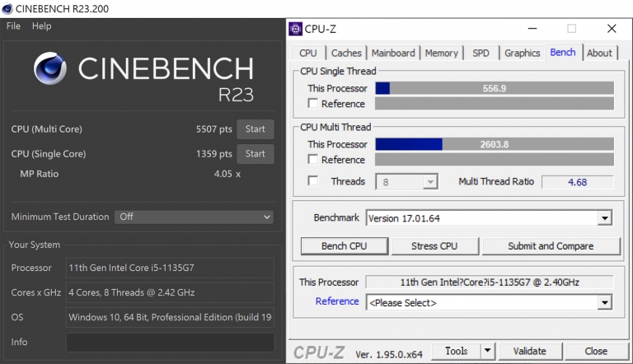Click the 1359 pts single core score
This screenshot has width=633, height=364.
click(214, 154)
